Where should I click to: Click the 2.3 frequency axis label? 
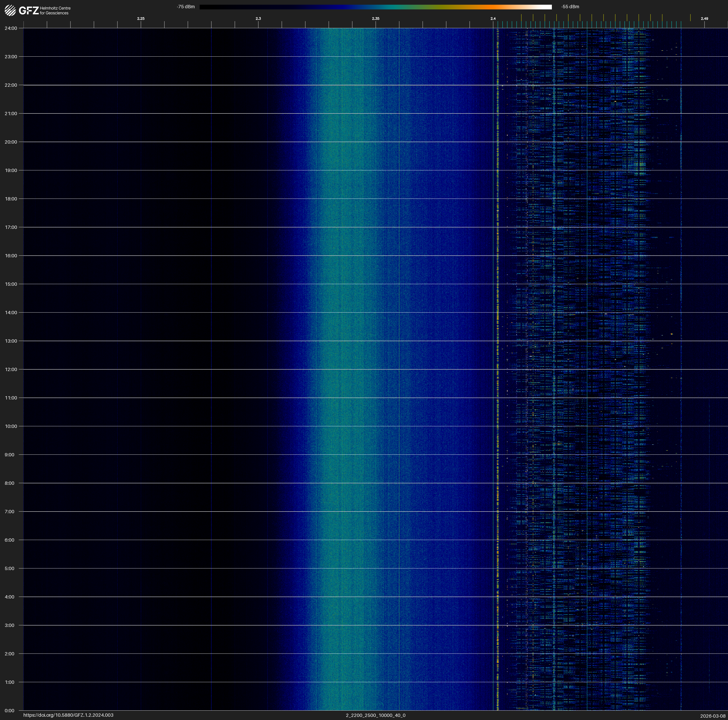pyautogui.click(x=258, y=19)
